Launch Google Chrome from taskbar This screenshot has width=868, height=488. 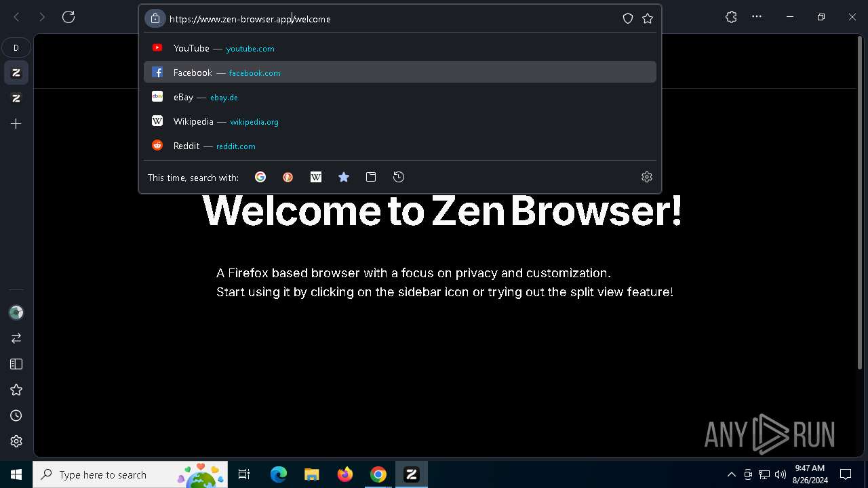(x=378, y=474)
